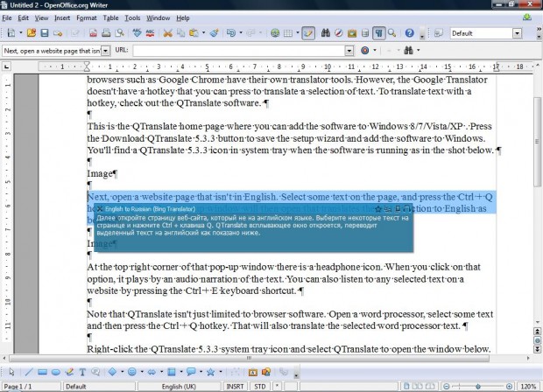543x392 pixels.
Task: Click the tab stop type button beside the ruler
Action: [x=7, y=66]
